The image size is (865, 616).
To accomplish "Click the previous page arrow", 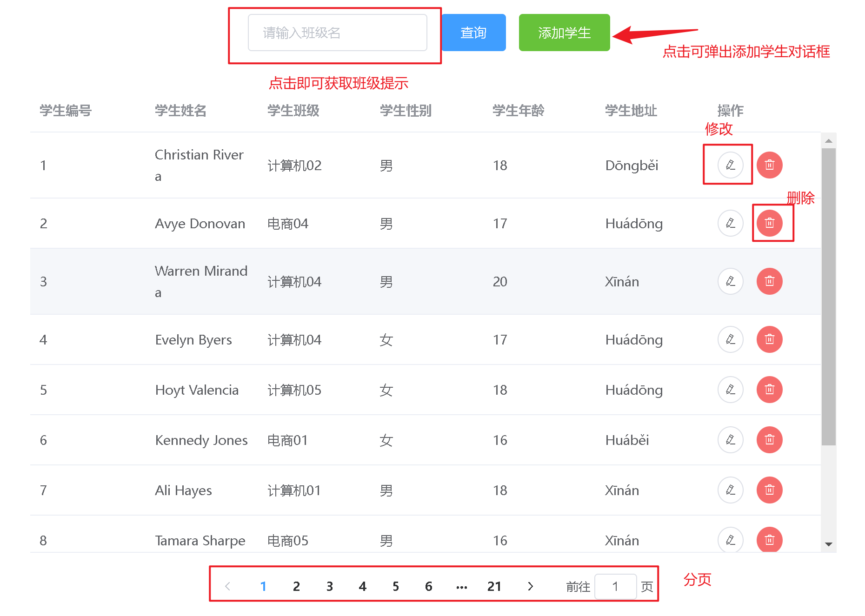I will pos(228,586).
